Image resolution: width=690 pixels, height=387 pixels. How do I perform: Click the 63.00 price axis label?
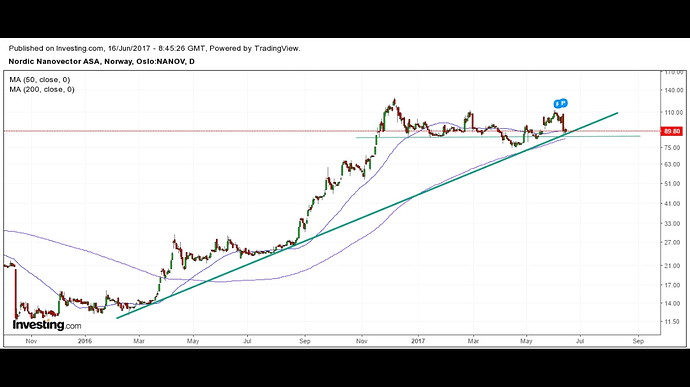click(674, 165)
